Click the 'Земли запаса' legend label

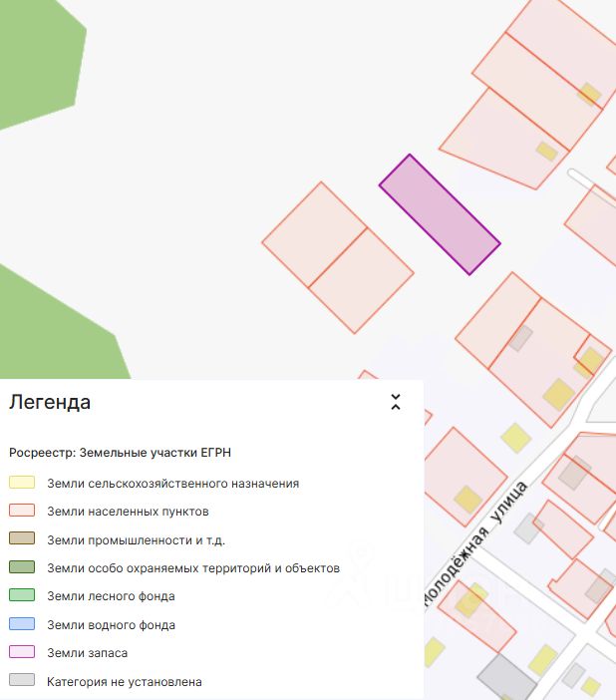[x=88, y=653]
